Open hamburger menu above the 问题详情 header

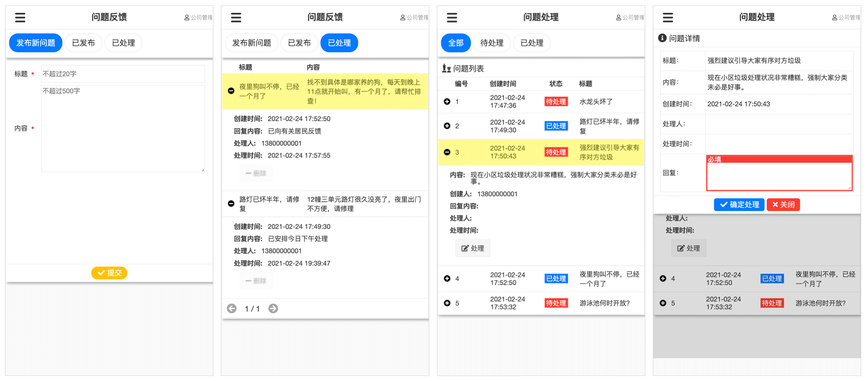pyautogui.click(x=667, y=18)
